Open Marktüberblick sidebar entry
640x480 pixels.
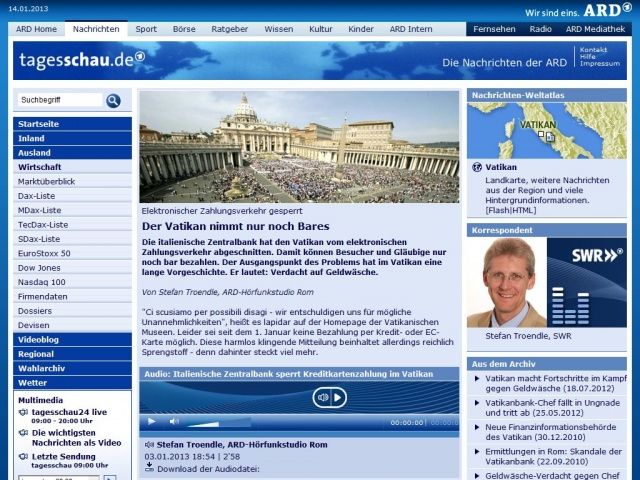(x=72, y=181)
